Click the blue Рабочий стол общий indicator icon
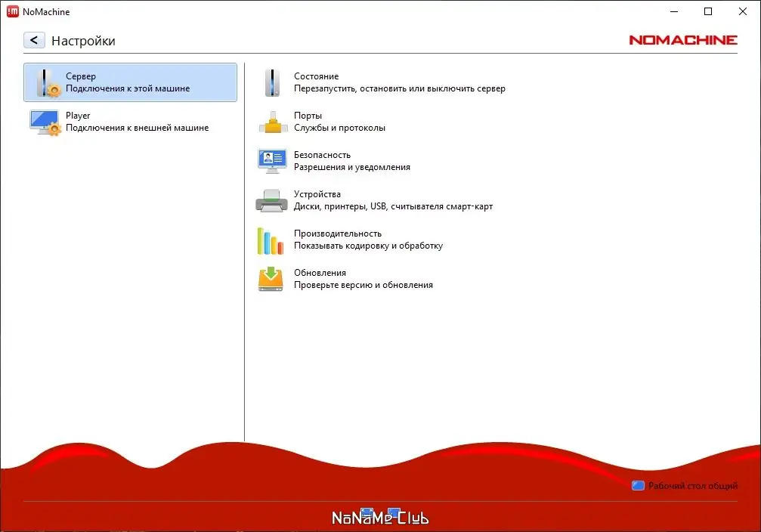 coord(638,486)
